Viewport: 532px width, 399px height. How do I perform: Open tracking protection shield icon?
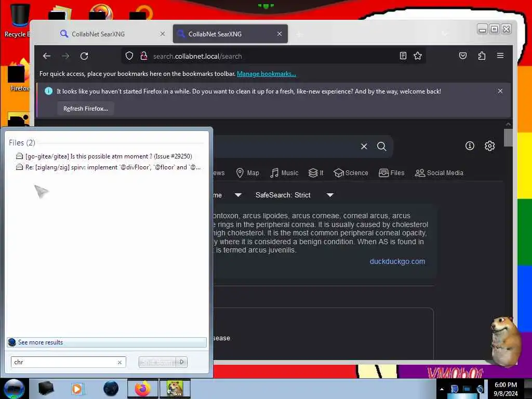coord(129,56)
